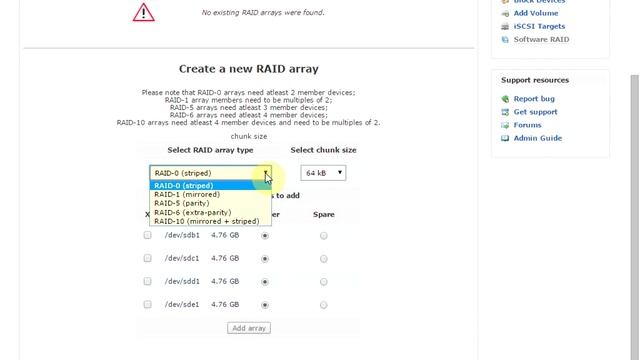Click the /dev/sdb1 device name
The width and height of the screenshot is (640, 360).
point(182,235)
